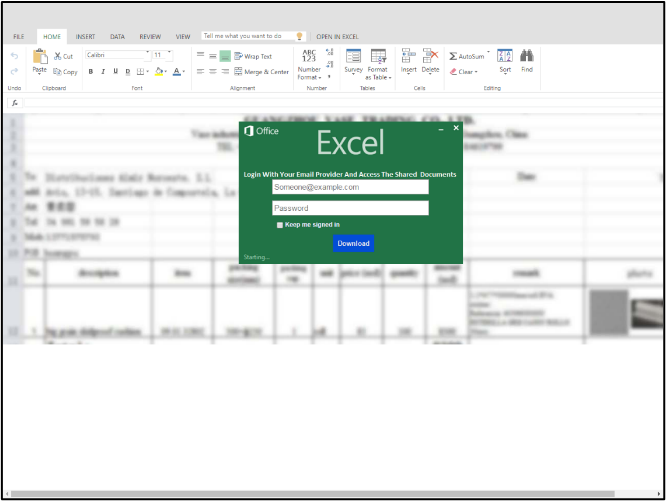Open the font size dropdown

[169, 54]
